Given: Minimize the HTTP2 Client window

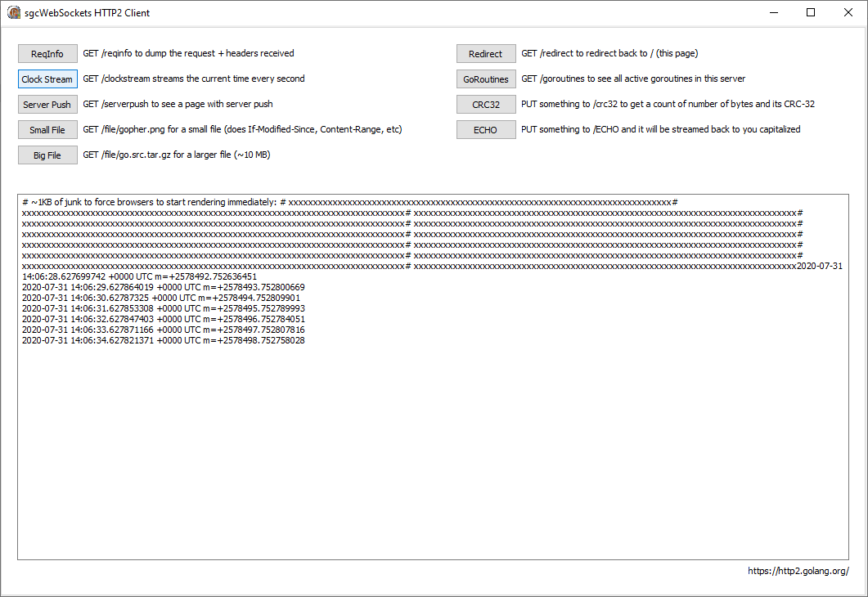Looking at the screenshot, I should click(773, 12).
